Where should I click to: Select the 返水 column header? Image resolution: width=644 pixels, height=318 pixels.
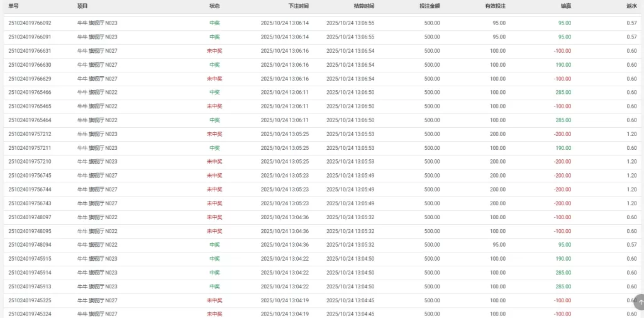pos(631,6)
